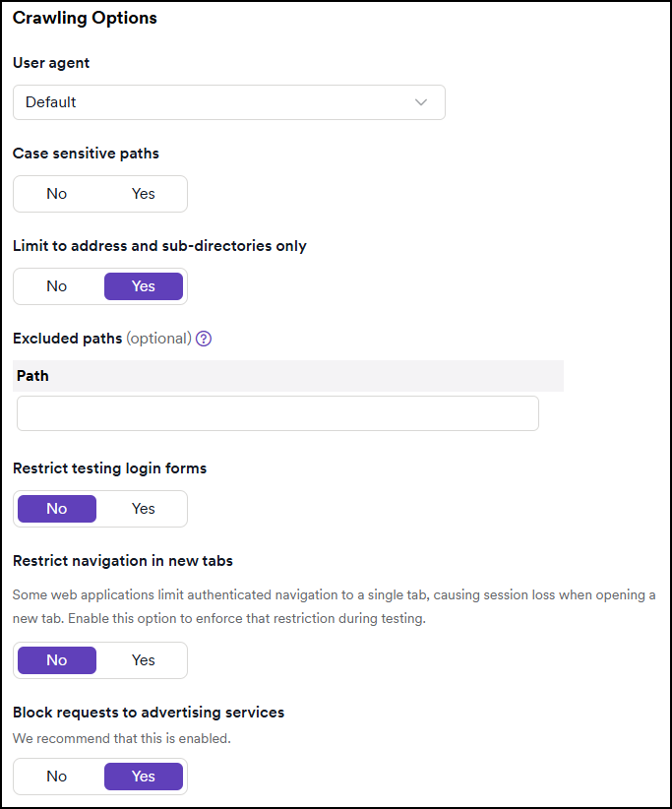Enable restrict navigation in new tabs
Image resolution: width=672 pixels, height=809 pixels.
coord(143,660)
